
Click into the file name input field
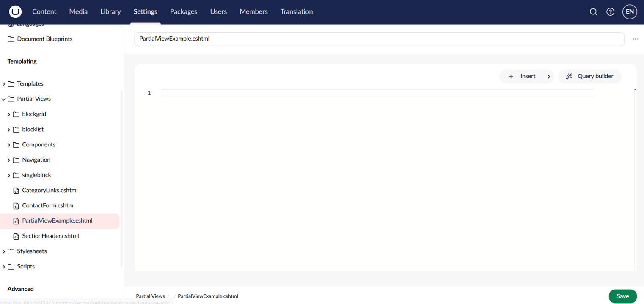tap(379, 39)
